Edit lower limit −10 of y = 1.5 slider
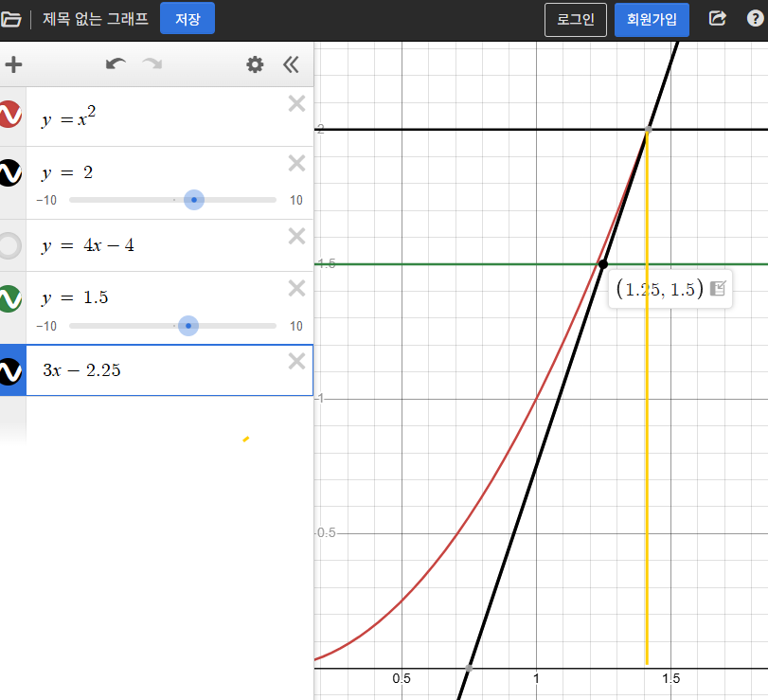 (46, 326)
